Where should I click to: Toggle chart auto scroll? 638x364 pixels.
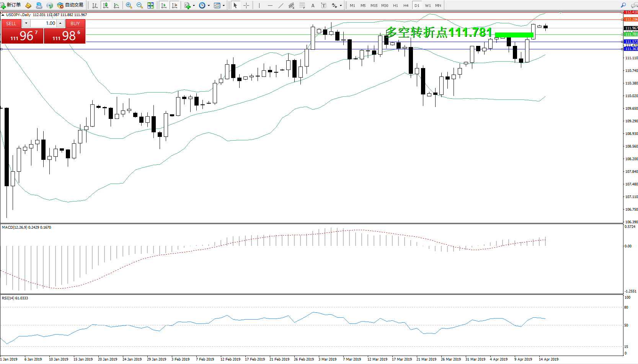pos(164,5)
